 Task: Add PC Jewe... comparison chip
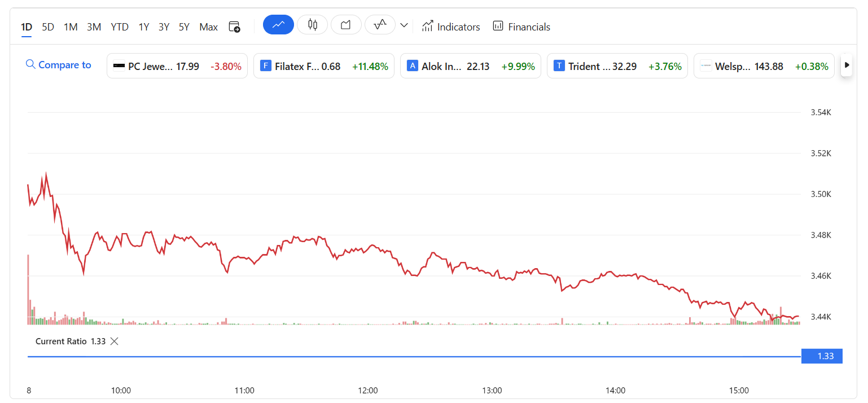coord(177,66)
